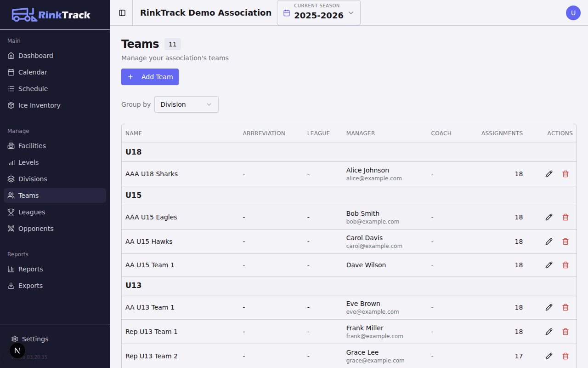588x368 pixels.
Task: Click the user avatar circle in top right
Action: [x=573, y=13]
